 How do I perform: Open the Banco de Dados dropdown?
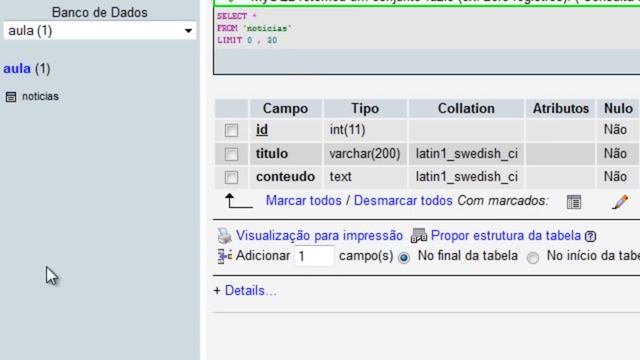pos(100,31)
